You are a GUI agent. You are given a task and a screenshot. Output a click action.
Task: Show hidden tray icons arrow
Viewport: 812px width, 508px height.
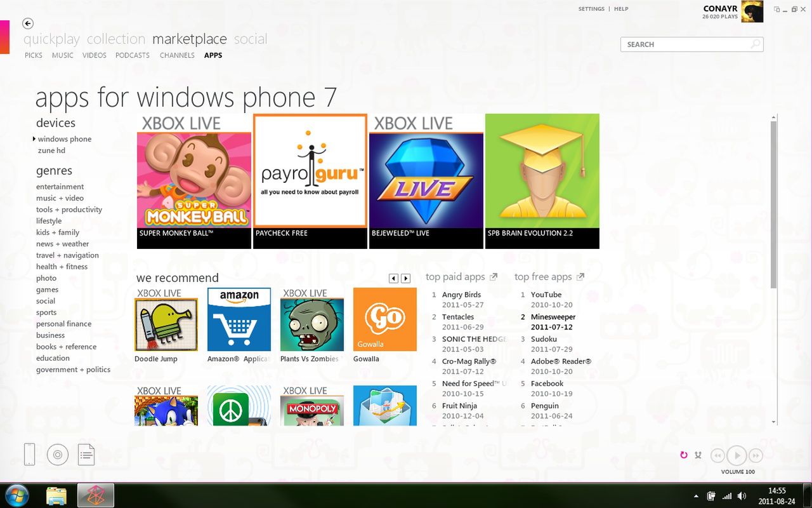[697, 496]
